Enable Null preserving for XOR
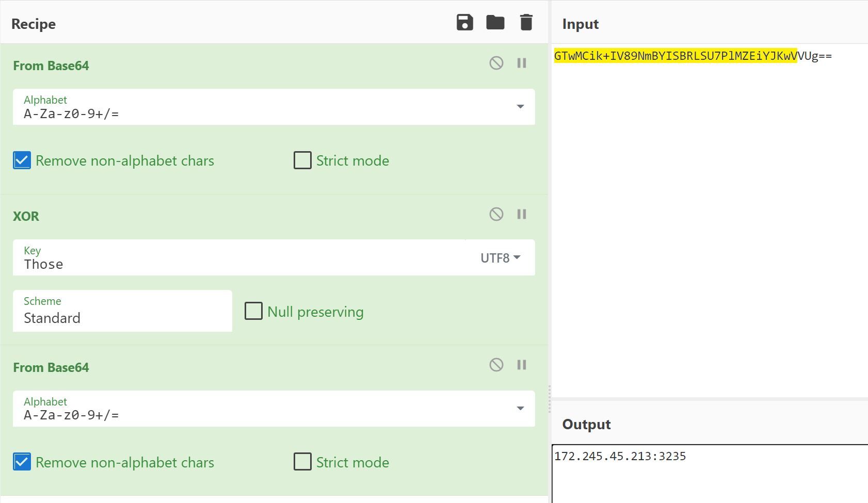This screenshot has height=503, width=868. pyautogui.click(x=253, y=311)
